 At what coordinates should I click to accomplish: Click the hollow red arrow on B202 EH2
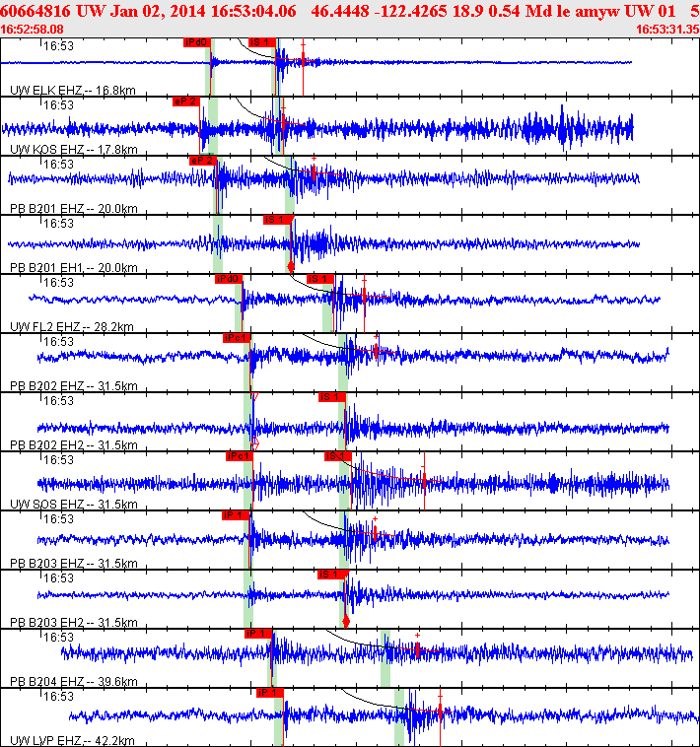pyautogui.click(x=255, y=443)
